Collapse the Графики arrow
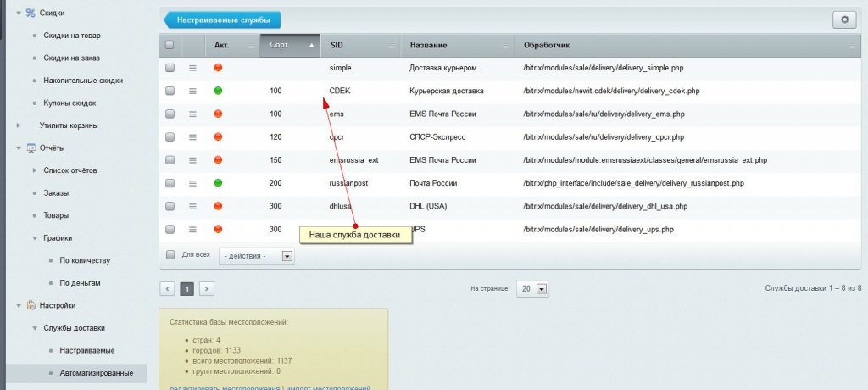 click(x=34, y=237)
